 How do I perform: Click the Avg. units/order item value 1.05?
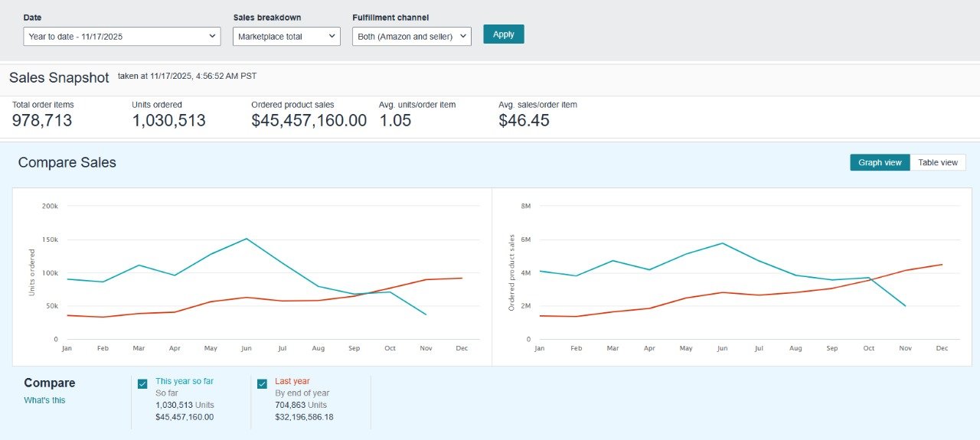pyautogui.click(x=395, y=120)
